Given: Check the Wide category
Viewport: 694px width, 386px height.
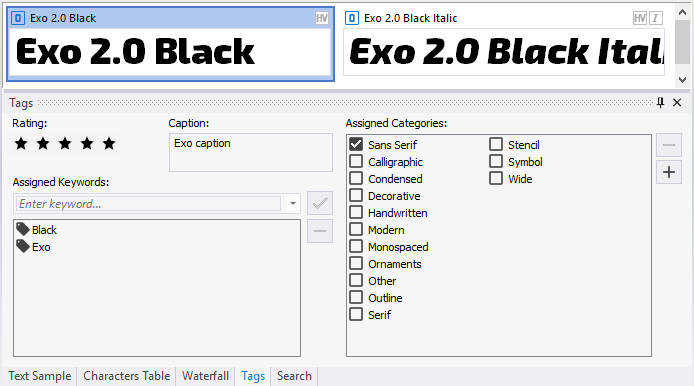Looking at the screenshot, I should (496, 178).
